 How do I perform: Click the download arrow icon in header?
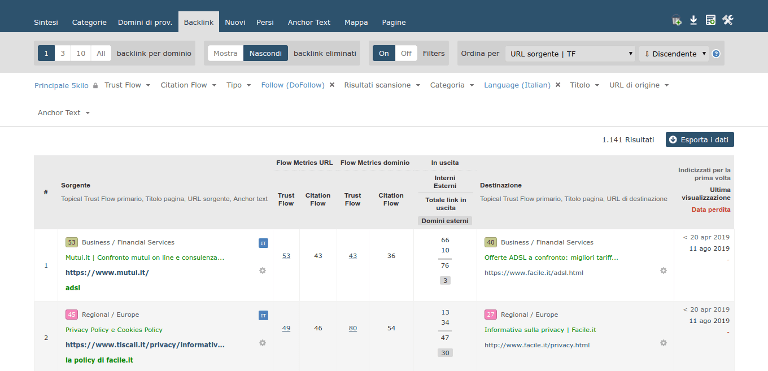click(694, 20)
